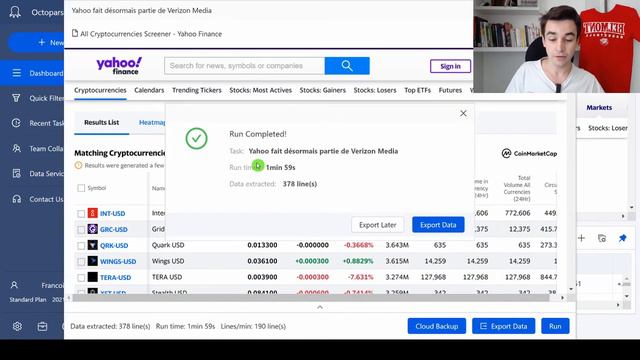Screen dimensions: 640x360
Task: Click the copy icon in right panel
Action: click(x=602, y=238)
